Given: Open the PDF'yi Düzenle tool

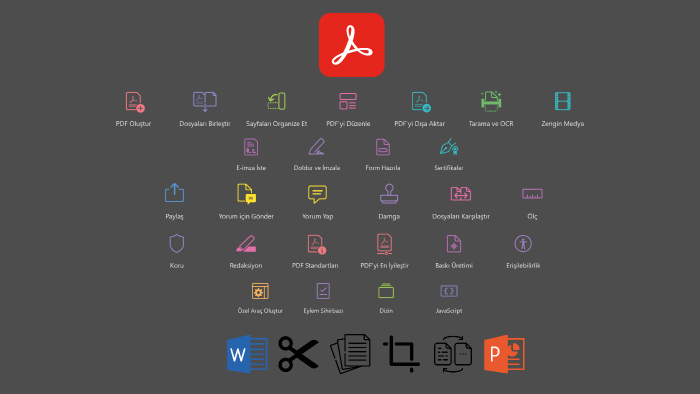Looking at the screenshot, I should pyautogui.click(x=348, y=101).
